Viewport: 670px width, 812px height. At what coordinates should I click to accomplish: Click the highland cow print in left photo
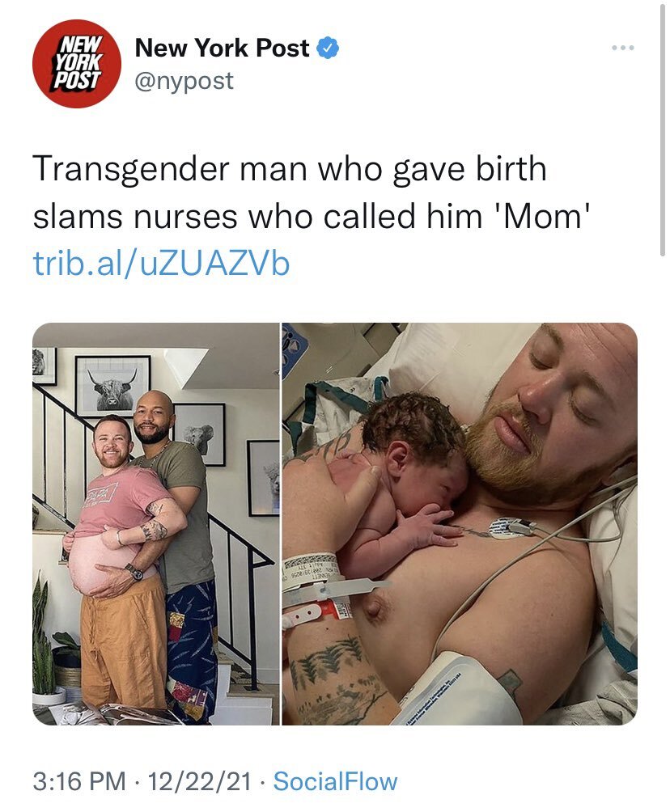[113, 386]
